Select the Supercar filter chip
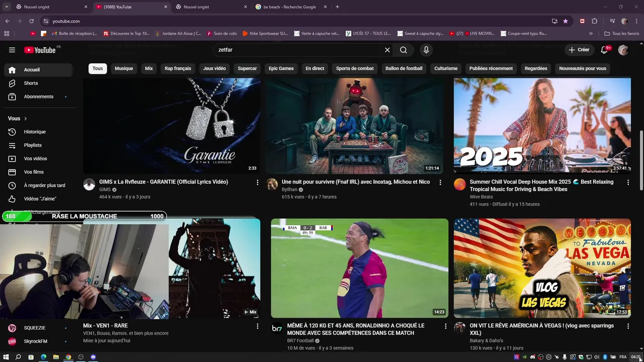Image resolution: width=644 pixels, height=362 pixels. 247,68
